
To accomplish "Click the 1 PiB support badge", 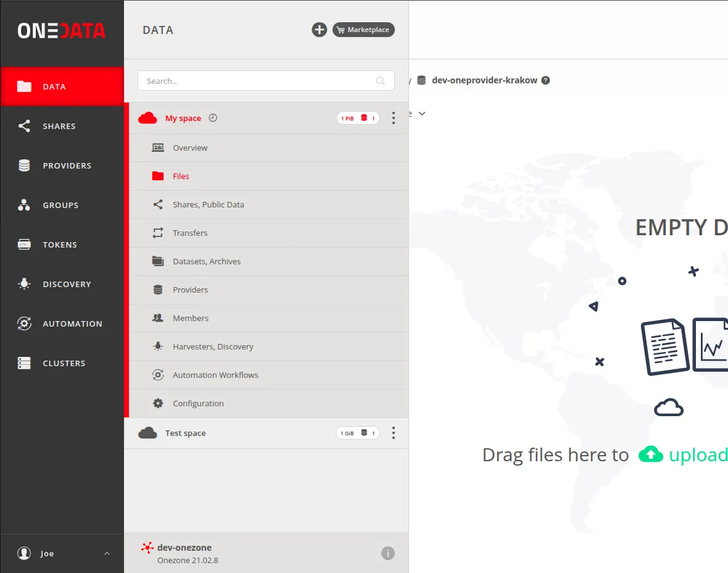I will click(358, 118).
